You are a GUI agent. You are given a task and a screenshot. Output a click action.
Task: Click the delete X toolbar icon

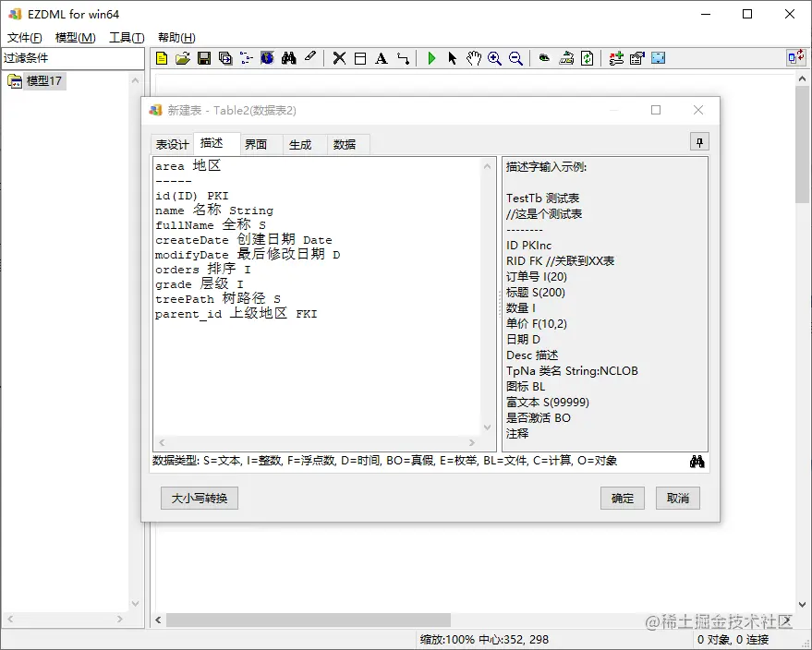coord(339,58)
